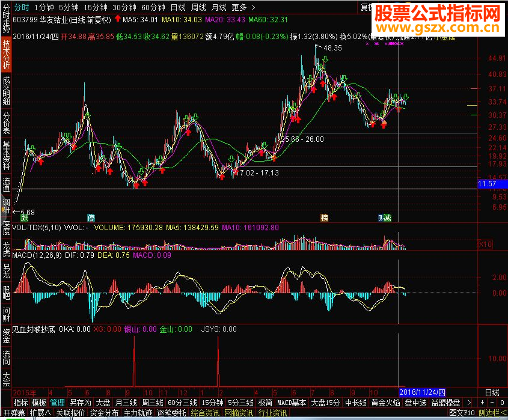The image size is (508, 420).
Task: Select the 黄金火焰 template tab
Action: [385, 403]
